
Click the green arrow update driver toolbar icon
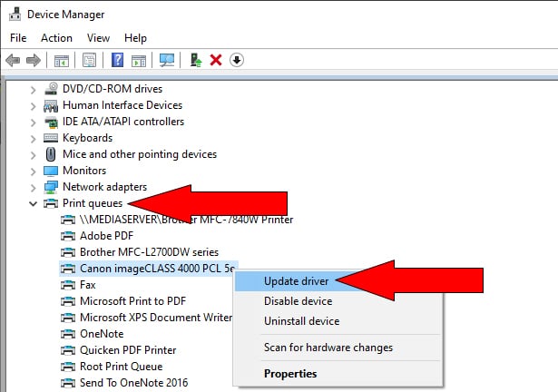coord(195,61)
